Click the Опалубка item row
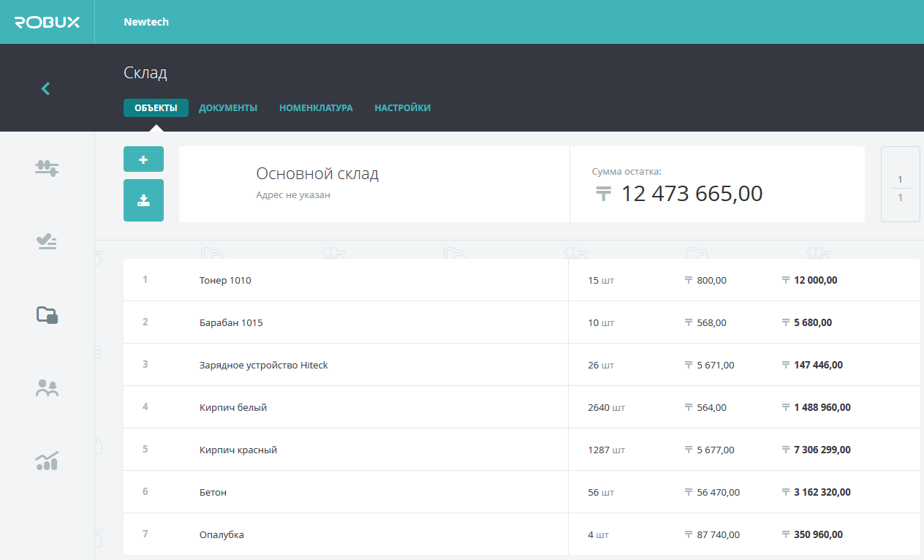This screenshot has height=560, width=924. coord(221,534)
